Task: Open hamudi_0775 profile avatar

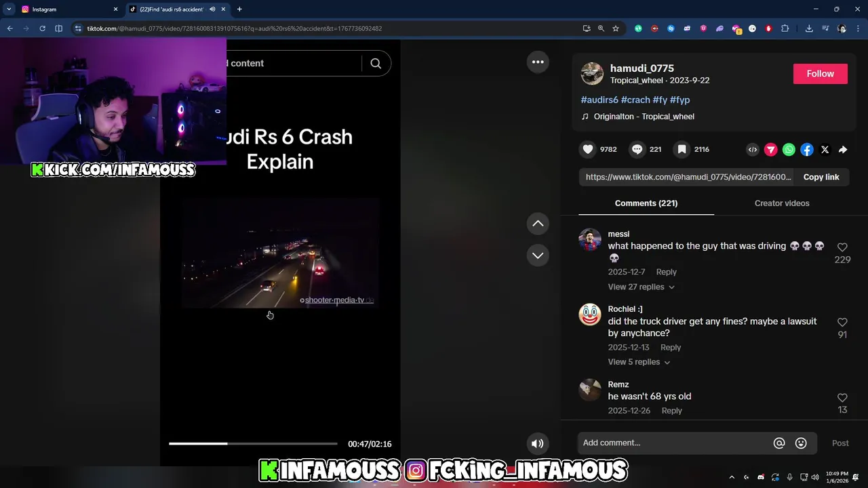Action: (x=592, y=74)
